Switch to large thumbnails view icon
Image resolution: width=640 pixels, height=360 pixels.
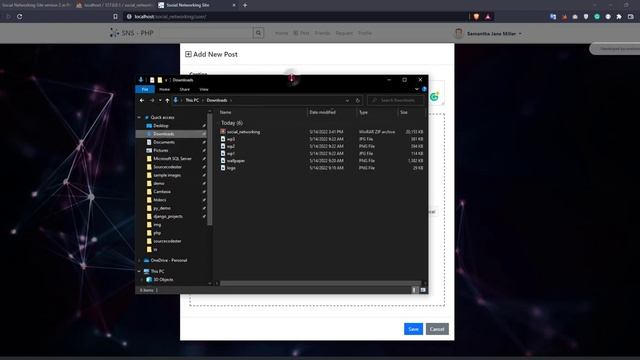tap(423, 290)
